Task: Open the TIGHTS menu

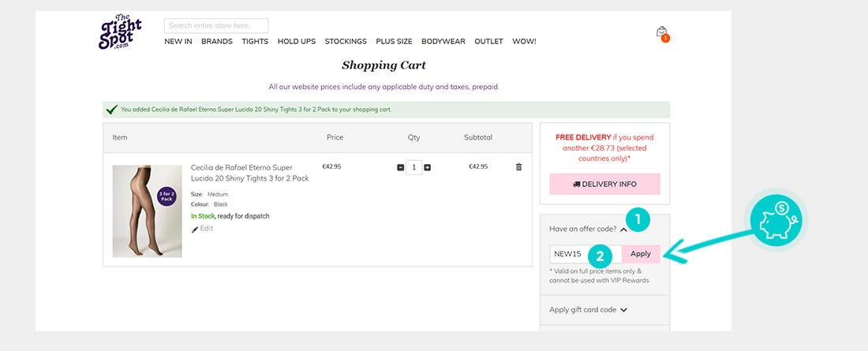Action: 255,42
